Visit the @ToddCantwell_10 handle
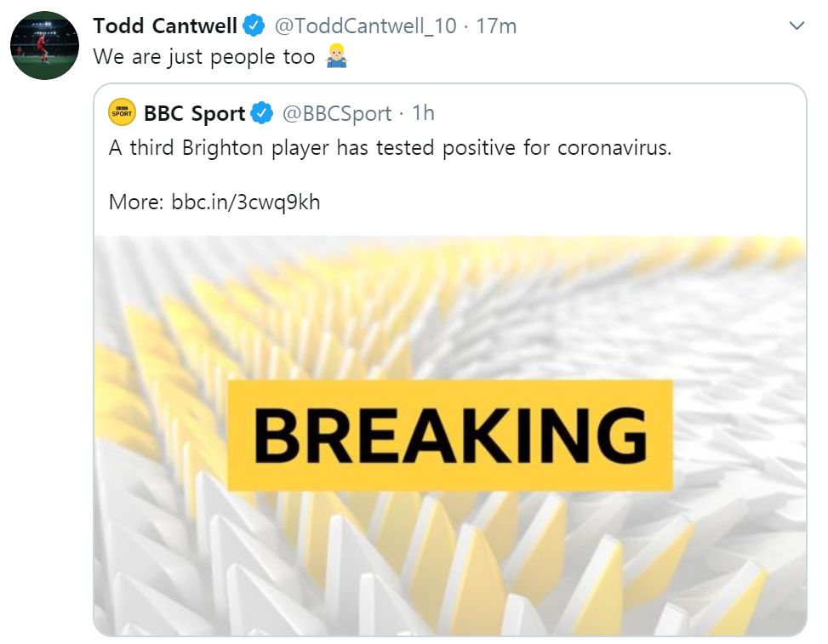 [366, 26]
